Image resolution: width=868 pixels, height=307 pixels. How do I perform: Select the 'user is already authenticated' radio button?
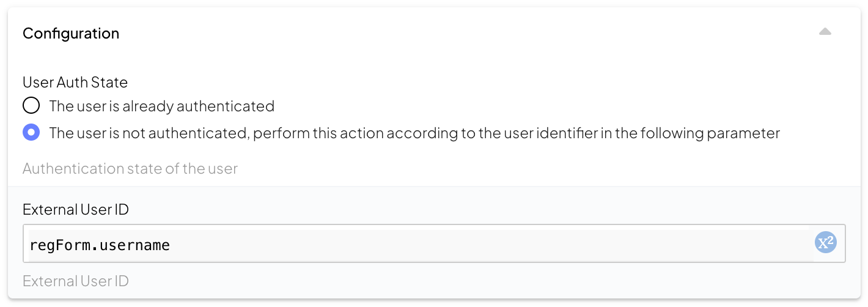click(31, 106)
